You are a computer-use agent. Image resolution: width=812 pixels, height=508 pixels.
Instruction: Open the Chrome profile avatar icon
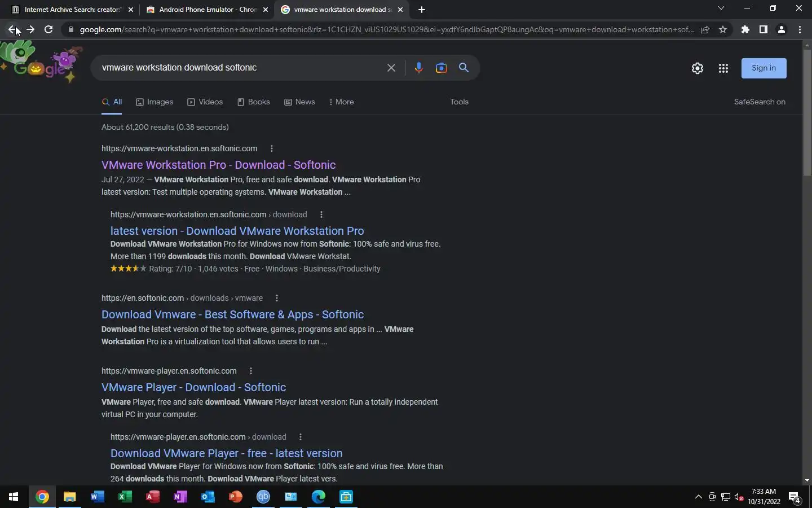[x=782, y=29]
